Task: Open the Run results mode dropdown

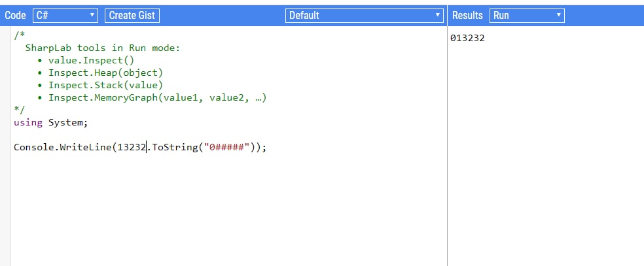Action: click(x=527, y=16)
